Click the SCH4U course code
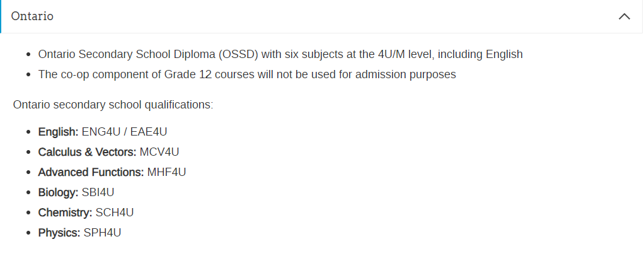 (115, 212)
